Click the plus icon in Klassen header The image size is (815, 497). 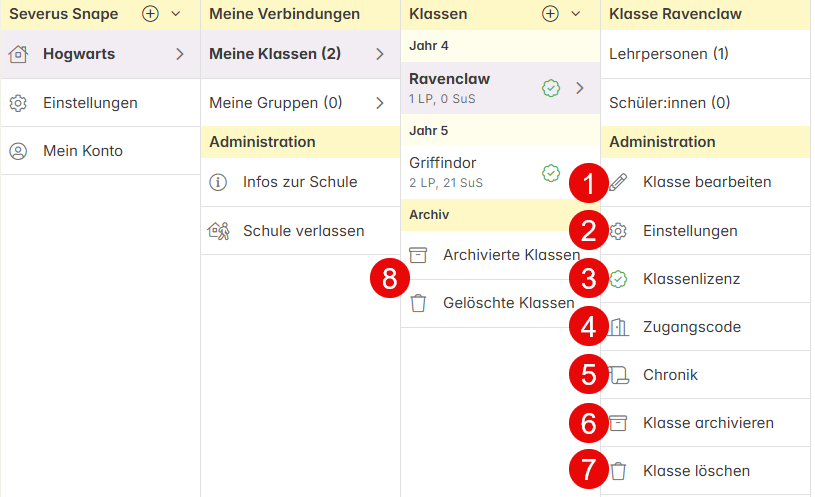(550, 14)
